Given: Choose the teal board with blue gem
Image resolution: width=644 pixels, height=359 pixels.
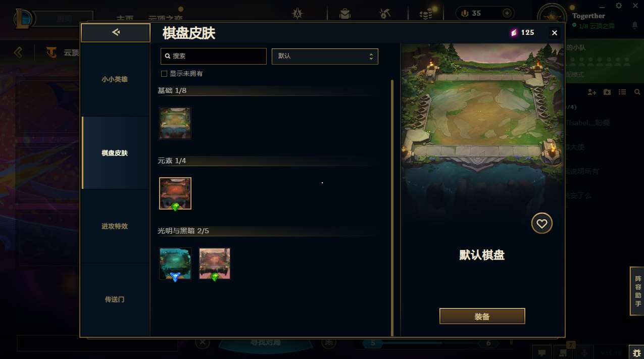Looking at the screenshot, I should (175, 264).
